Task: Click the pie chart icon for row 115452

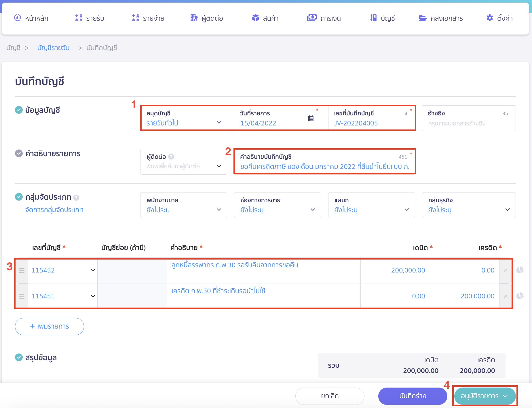Action: pos(520,270)
